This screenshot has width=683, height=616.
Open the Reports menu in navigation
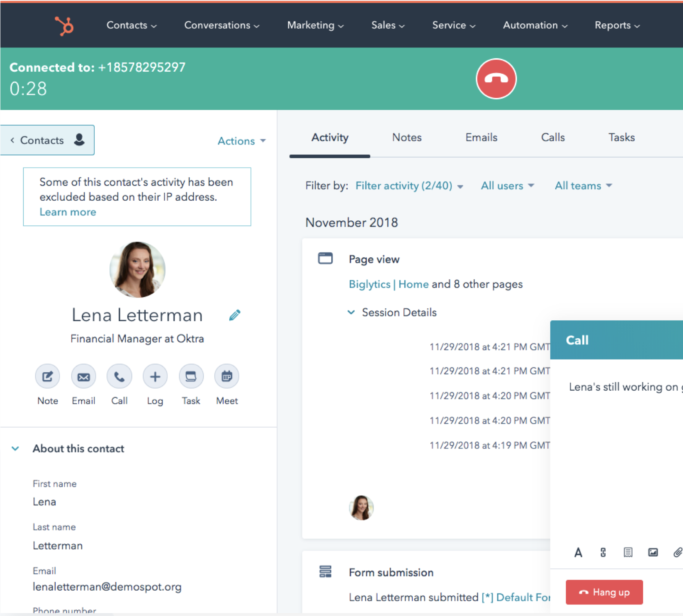[x=617, y=25]
